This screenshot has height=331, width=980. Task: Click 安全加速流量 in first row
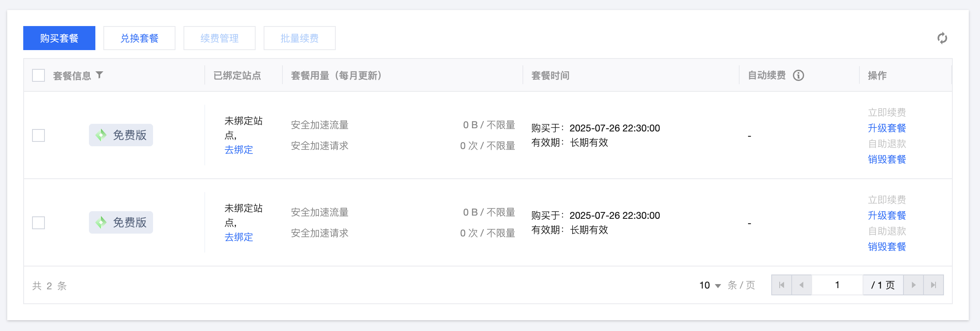320,125
